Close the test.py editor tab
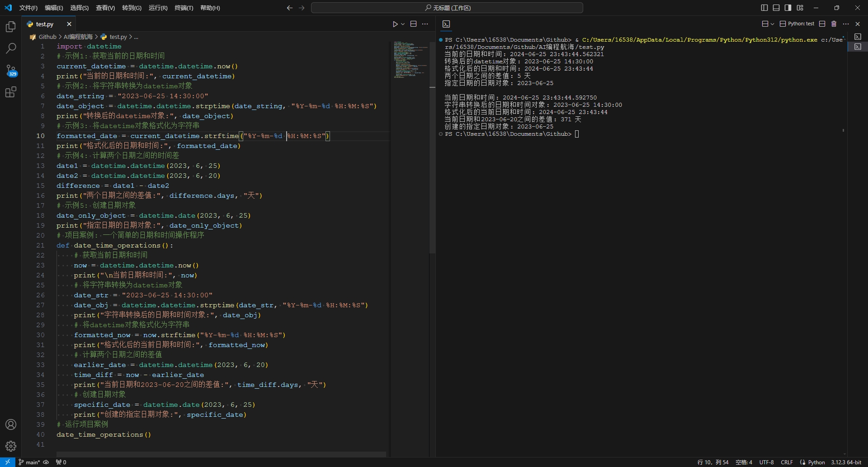The height and width of the screenshot is (467, 868). tap(69, 24)
